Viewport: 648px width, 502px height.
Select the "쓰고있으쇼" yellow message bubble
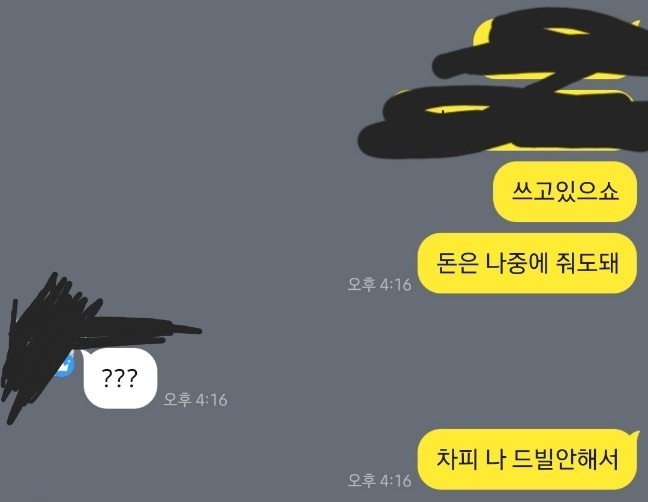(565, 192)
